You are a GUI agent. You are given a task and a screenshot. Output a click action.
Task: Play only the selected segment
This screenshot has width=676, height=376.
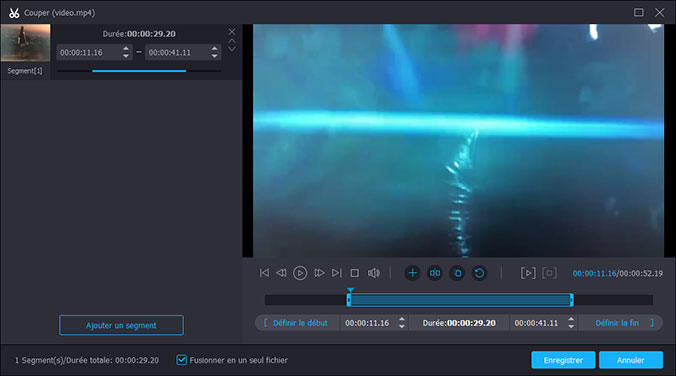[528, 273]
